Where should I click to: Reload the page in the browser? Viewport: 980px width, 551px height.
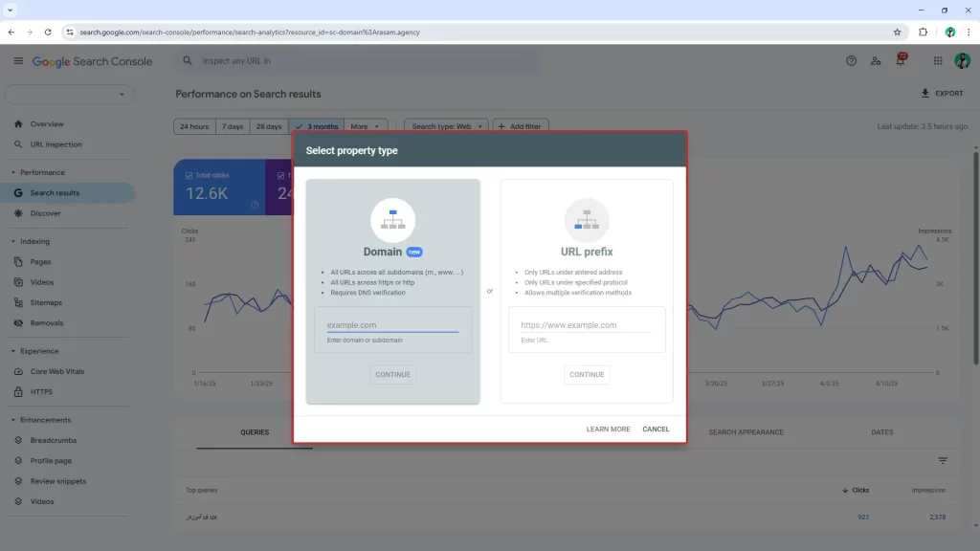click(x=48, y=32)
